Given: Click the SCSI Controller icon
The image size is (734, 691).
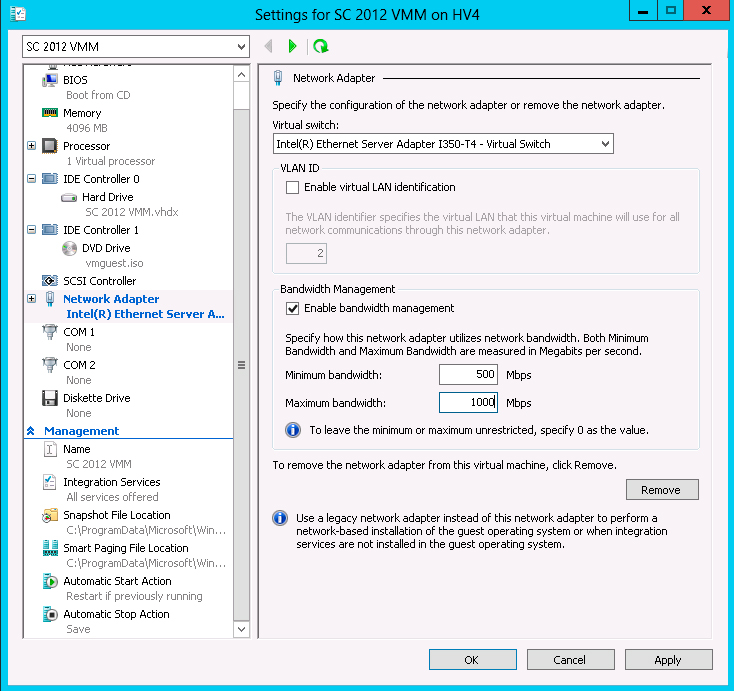Looking at the screenshot, I should pyautogui.click(x=50, y=281).
